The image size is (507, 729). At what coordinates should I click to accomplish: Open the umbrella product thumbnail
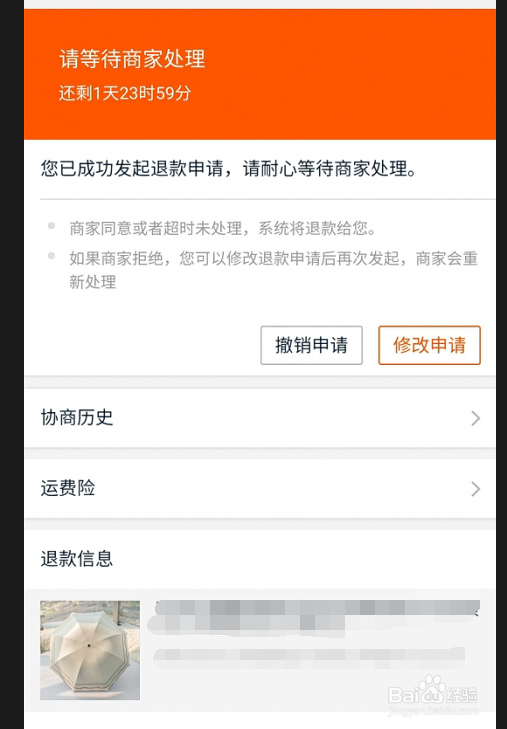tap(90, 650)
